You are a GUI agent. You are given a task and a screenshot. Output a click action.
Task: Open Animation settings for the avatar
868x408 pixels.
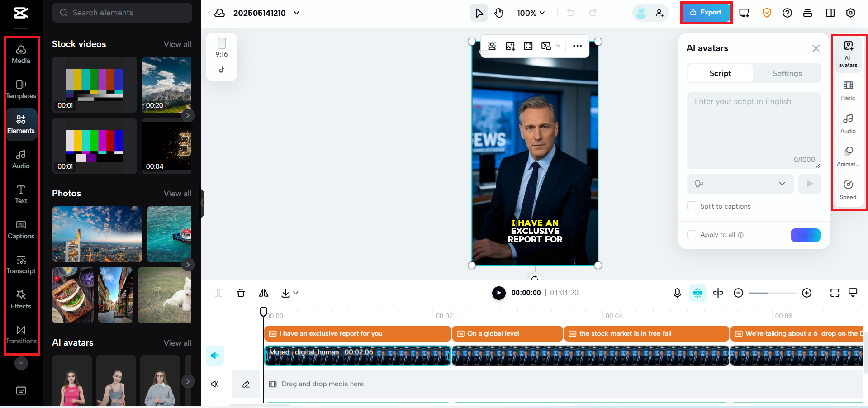click(848, 156)
